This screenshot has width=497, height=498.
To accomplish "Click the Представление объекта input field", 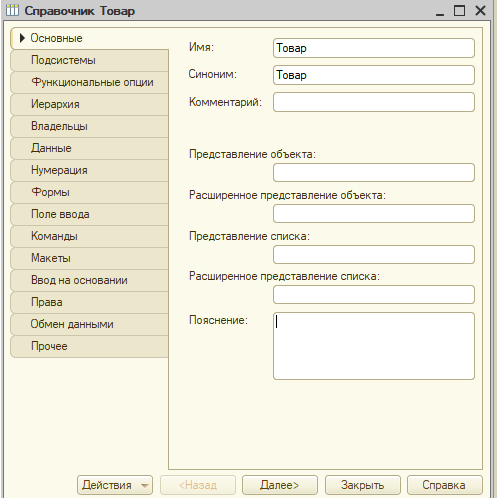I will point(374,172).
